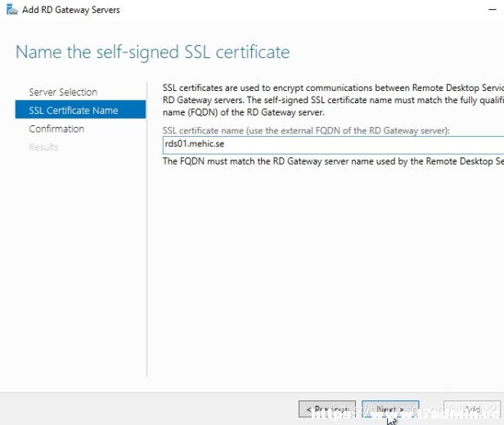504x425 pixels.
Task: Select the SSL Certificate Name step
Action: tap(80, 110)
